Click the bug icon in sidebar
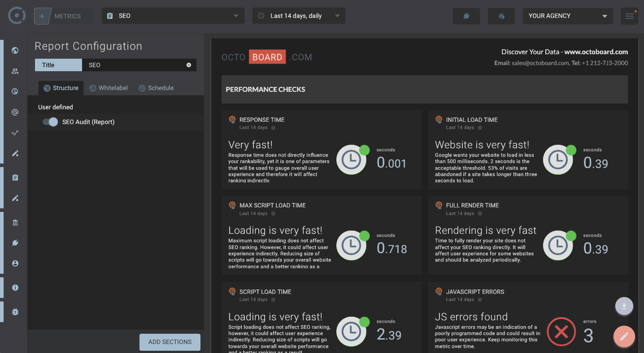 tap(15, 312)
